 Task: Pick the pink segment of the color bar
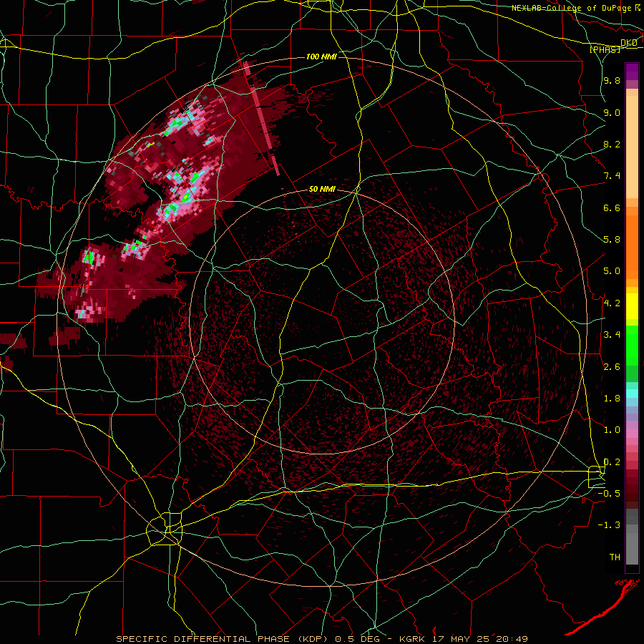(x=632, y=434)
